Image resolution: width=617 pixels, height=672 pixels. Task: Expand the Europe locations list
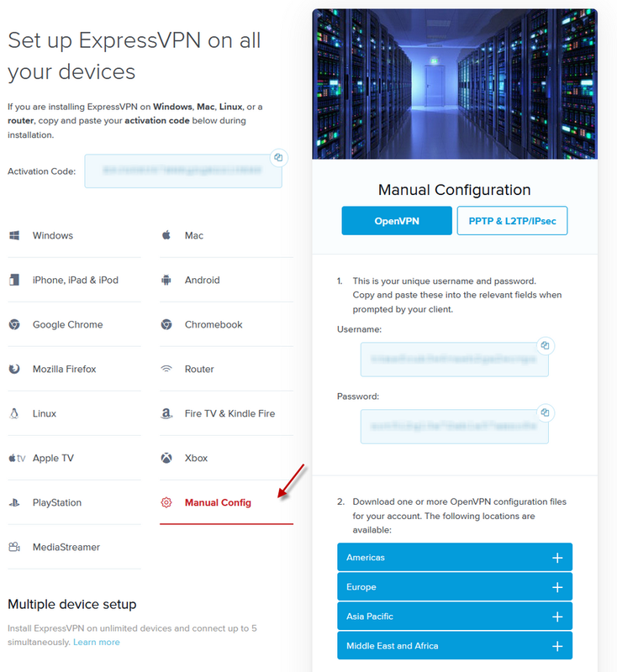455,586
